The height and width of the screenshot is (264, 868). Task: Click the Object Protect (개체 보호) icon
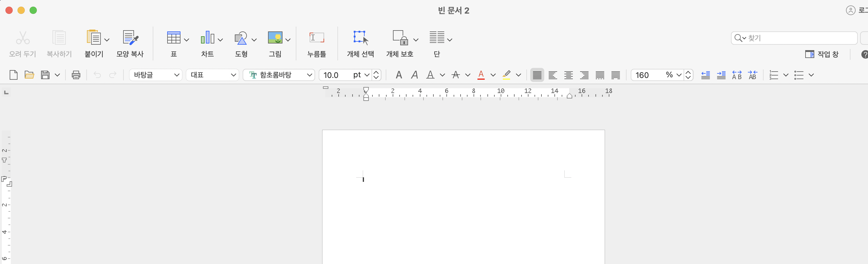[x=400, y=37]
